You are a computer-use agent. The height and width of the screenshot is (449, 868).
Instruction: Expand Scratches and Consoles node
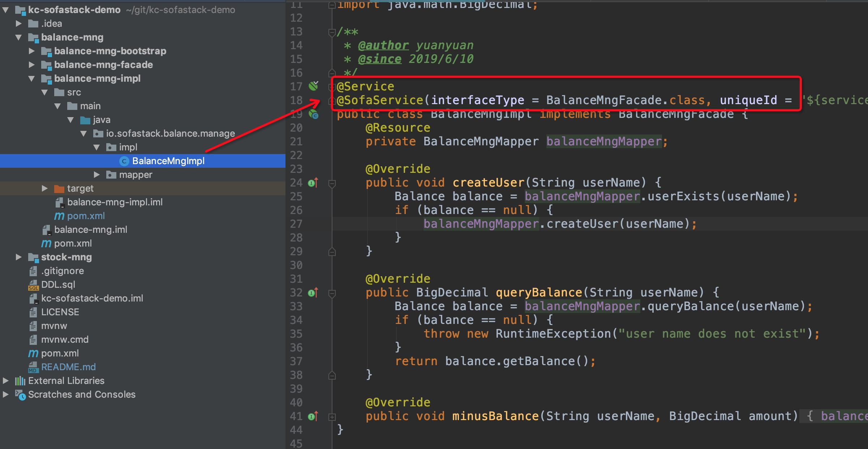(x=5, y=394)
